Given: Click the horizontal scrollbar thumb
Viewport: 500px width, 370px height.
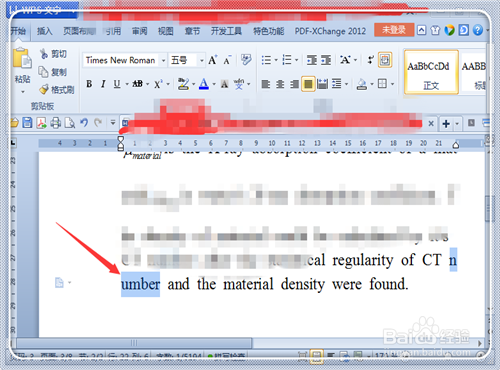Looking at the screenshot, I should point(134,343).
